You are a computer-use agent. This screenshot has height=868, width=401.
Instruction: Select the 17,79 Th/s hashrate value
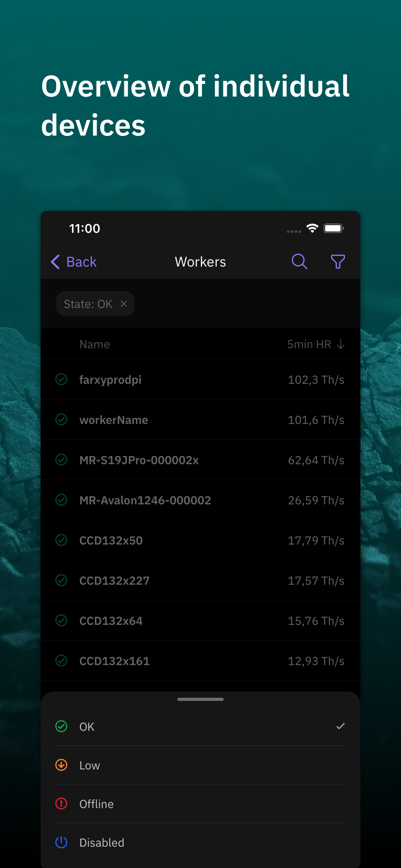[316, 540]
